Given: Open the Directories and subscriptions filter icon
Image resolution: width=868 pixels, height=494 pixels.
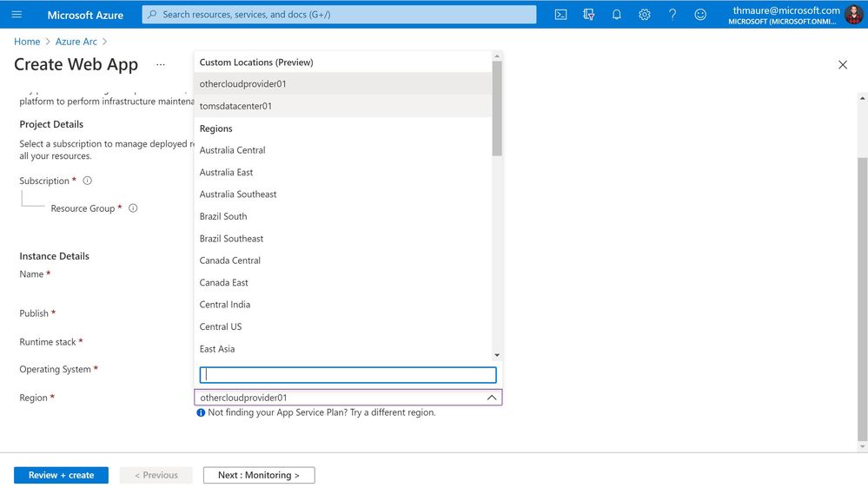Looking at the screenshot, I should 588,15.
